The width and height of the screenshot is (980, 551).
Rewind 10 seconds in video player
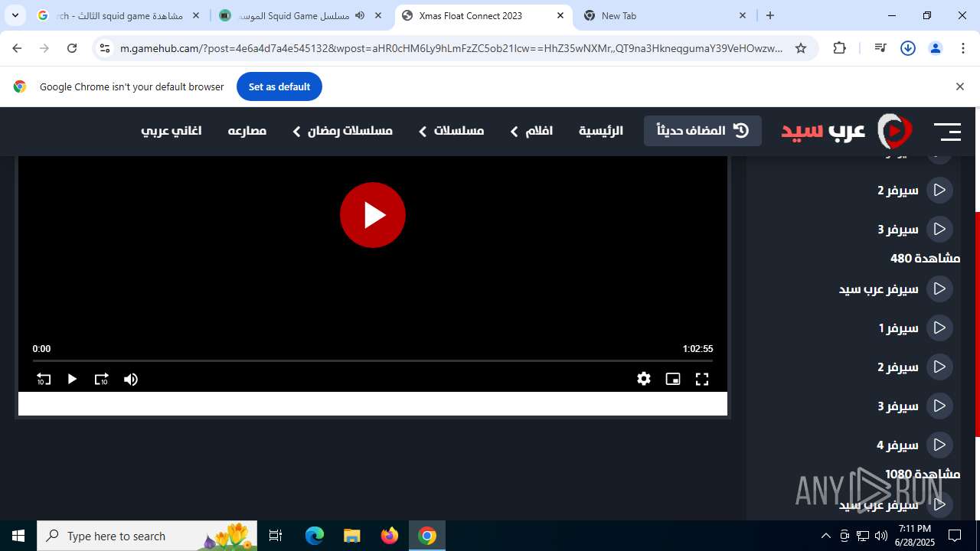click(x=44, y=379)
